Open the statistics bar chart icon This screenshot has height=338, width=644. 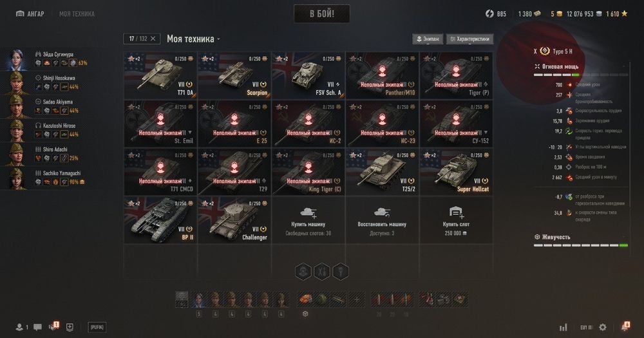[563, 327]
